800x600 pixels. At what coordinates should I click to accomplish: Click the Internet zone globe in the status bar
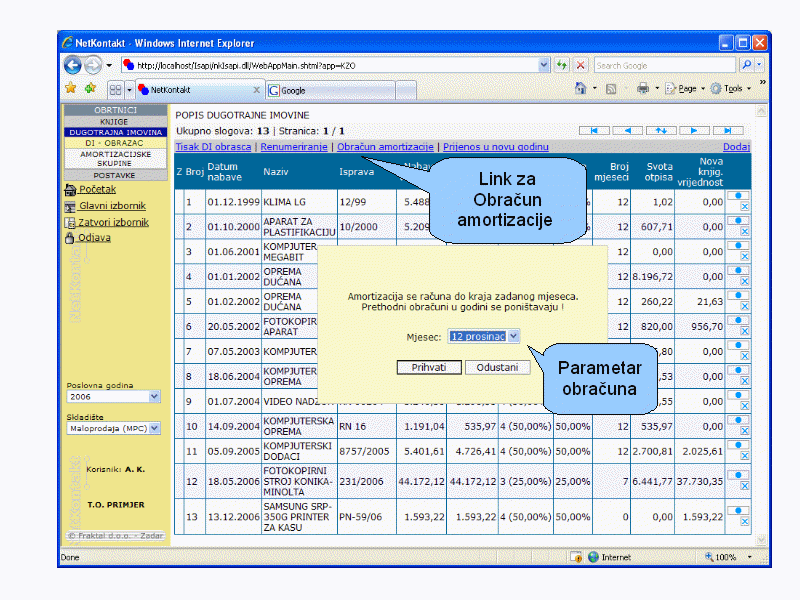click(x=593, y=557)
